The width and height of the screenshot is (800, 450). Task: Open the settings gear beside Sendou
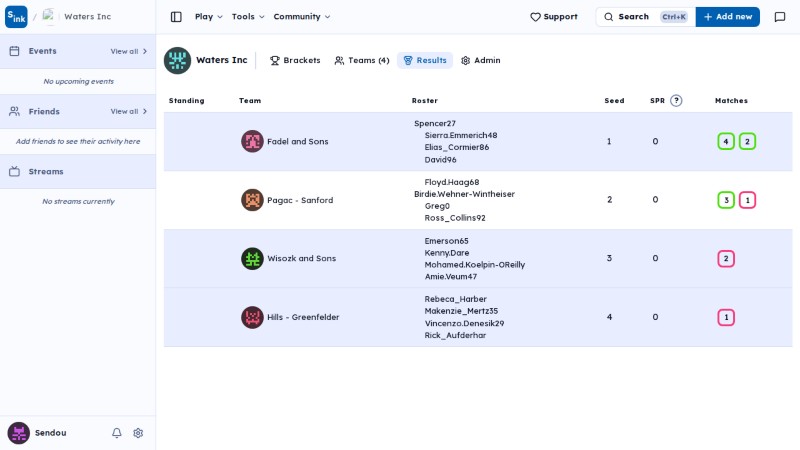pyautogui.click(x=138, y=433)
